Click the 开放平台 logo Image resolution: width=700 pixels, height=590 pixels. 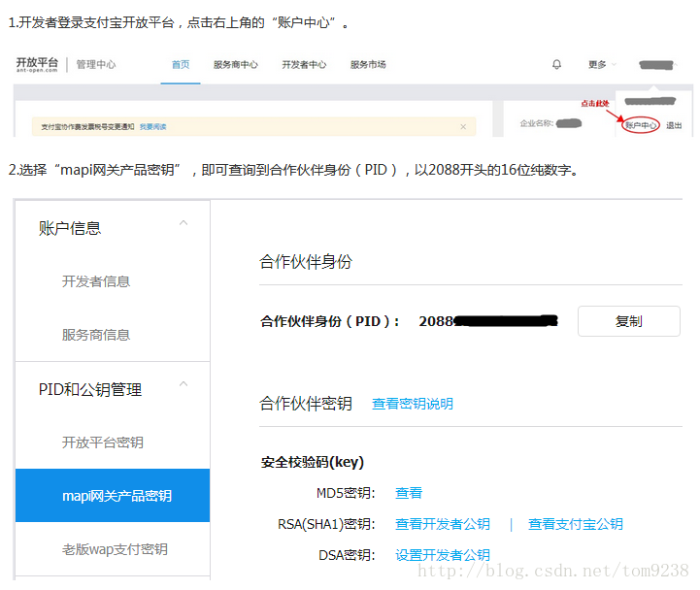[37, 64]
